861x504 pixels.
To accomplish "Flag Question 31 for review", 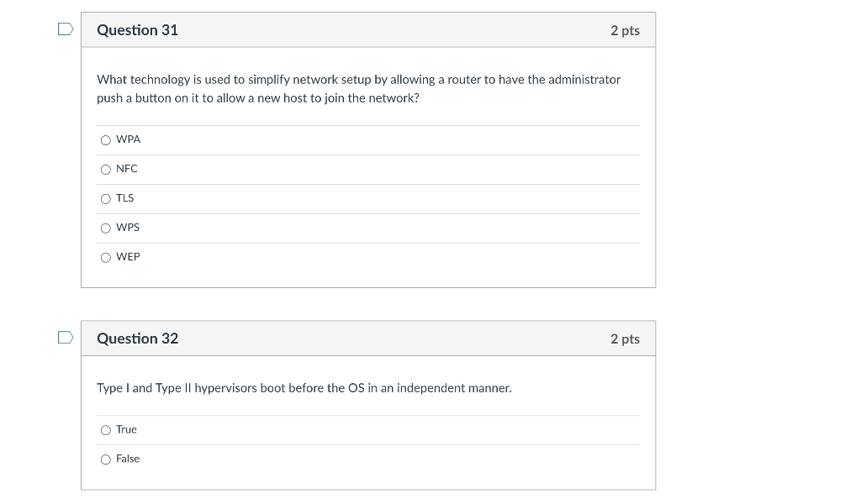I will 65,29.
